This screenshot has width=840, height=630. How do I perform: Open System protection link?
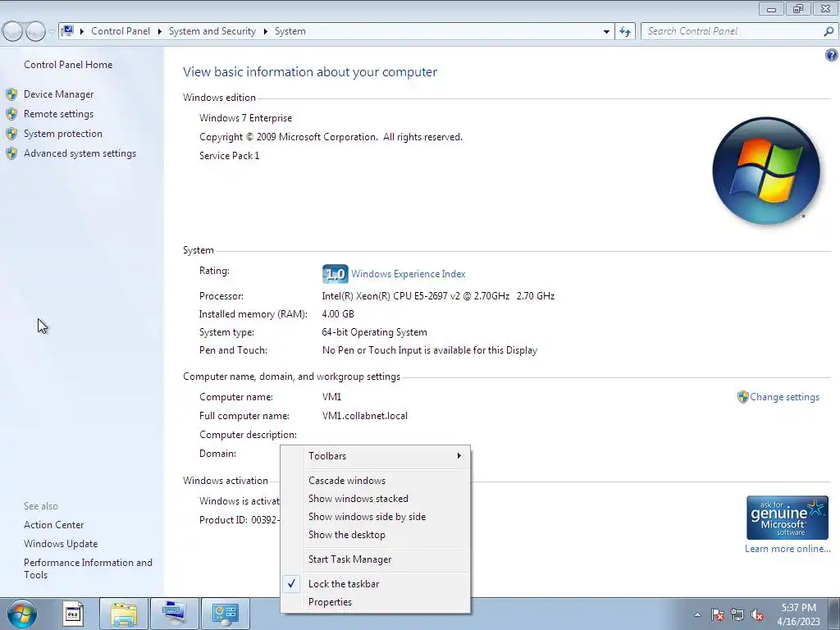tap(62, 134)
